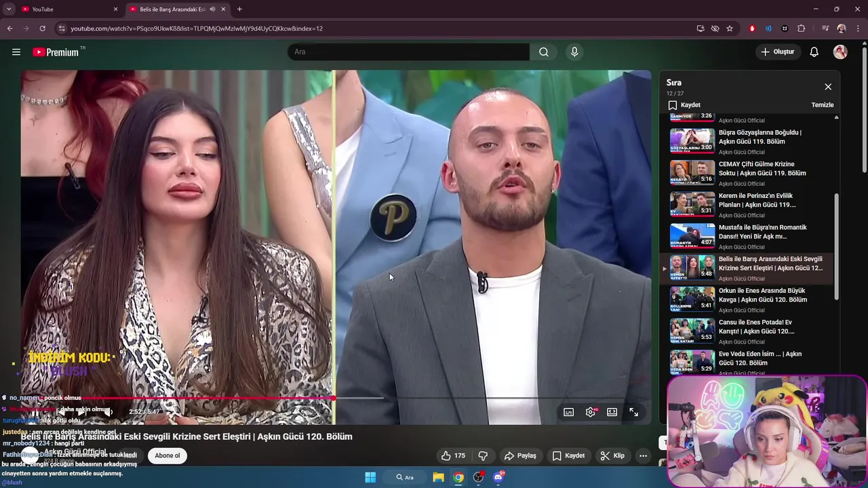Open red hand ad-blocker extension
Image resolution: width=868 pixels, height=488 pixels.
tap(752, 28)
